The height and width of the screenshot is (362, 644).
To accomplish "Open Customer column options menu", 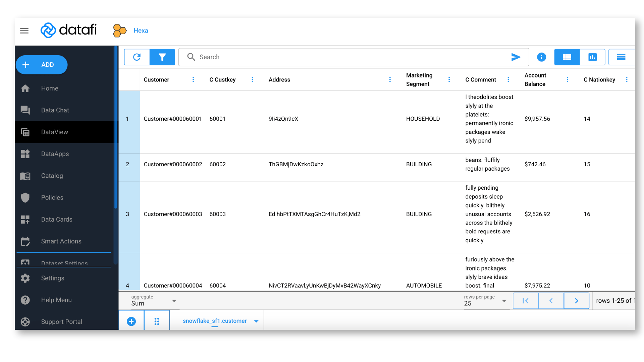I will [x=193, y=80].
